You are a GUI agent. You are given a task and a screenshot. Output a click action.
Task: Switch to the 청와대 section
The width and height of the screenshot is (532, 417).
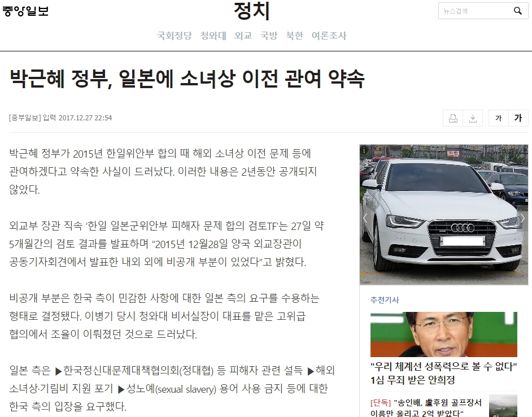[x=213, y=36]
